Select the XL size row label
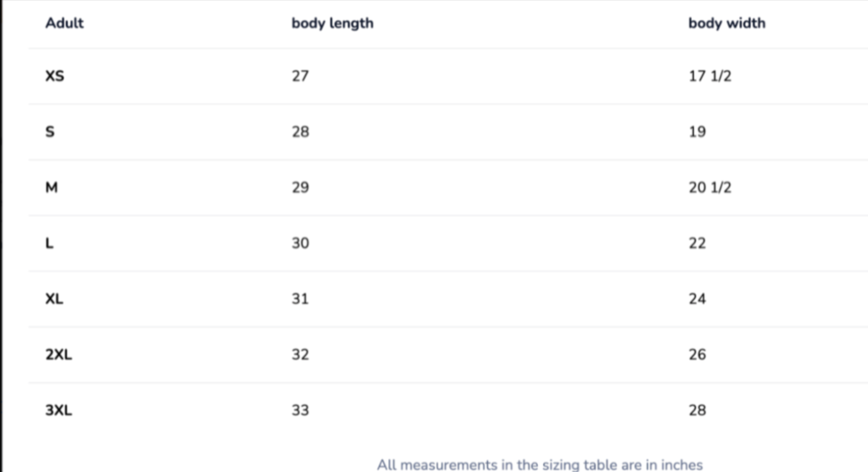This screenshot has width=868, height=472. coord(54,299)
